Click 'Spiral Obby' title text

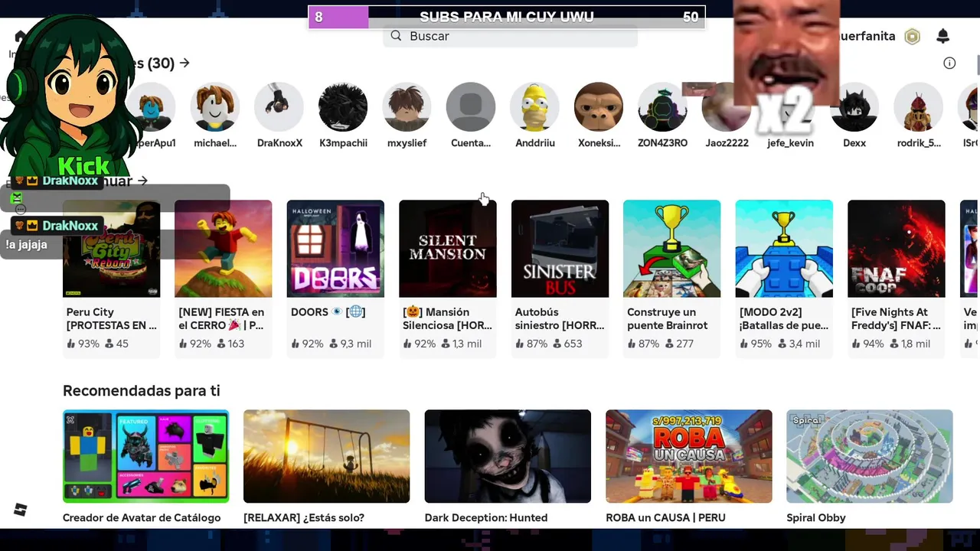point(816,518)
